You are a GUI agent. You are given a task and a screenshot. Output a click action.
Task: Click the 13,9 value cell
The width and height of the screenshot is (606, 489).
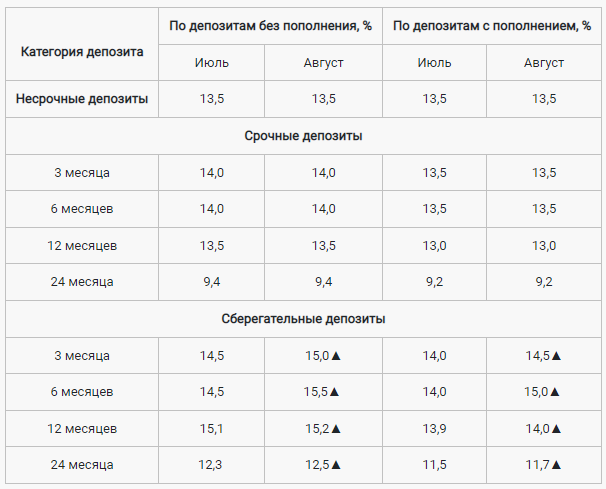[433, 428]
